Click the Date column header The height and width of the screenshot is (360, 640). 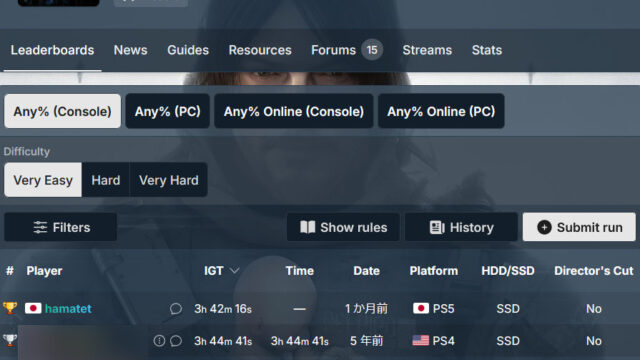(367, 271)
